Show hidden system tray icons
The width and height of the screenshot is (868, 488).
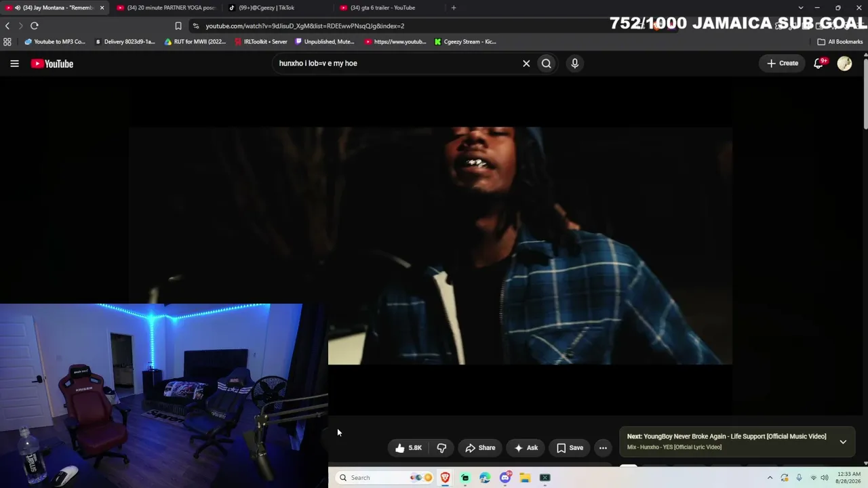click(770, 478)
